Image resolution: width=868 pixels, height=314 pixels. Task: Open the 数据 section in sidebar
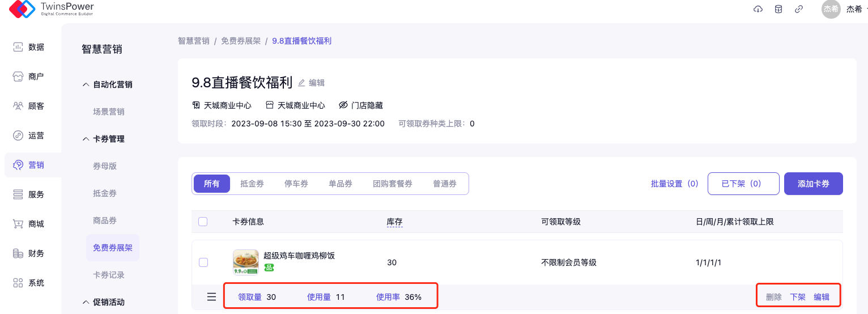(29, 47)
